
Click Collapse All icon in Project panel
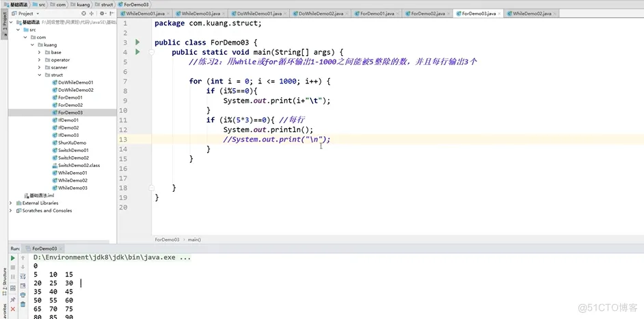(x=92, y=14)
